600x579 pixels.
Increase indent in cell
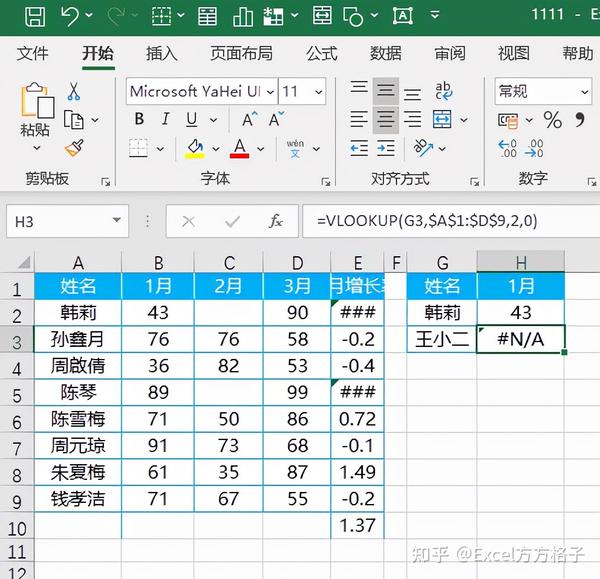(x=386, y=148)
